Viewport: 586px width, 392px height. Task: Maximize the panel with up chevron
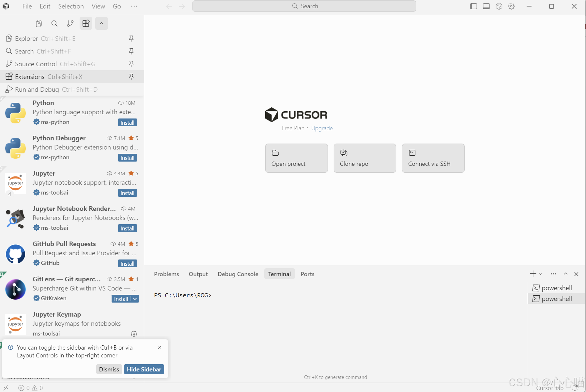565,274
